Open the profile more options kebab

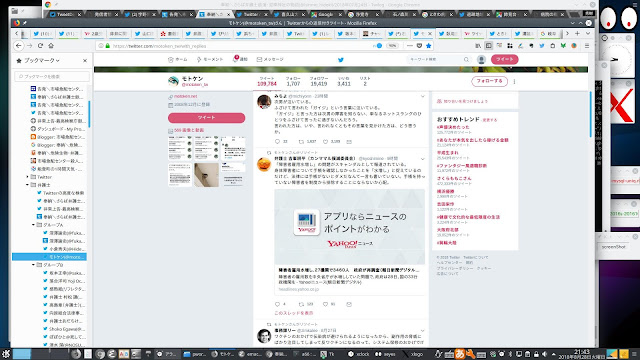pos(514,82)
